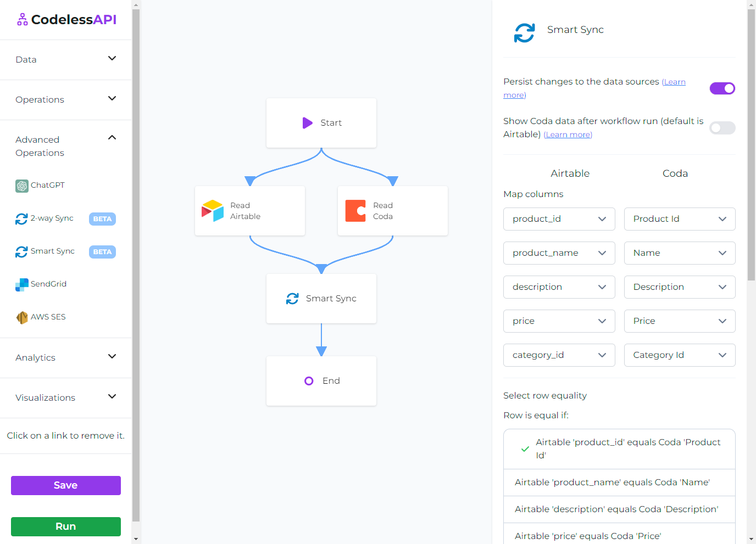The image size is (756, 544).
Task: Open the Airtable price dropdown
Action: click(x=559, y=321)
